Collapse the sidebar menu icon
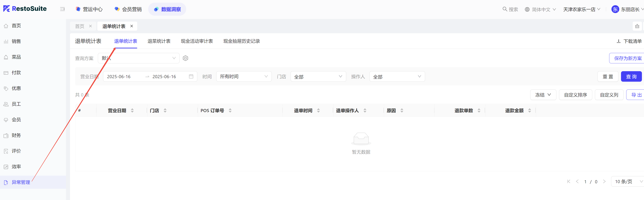Image resolution: width=644 pixels, height=200 pixels. tap(62, 9)
